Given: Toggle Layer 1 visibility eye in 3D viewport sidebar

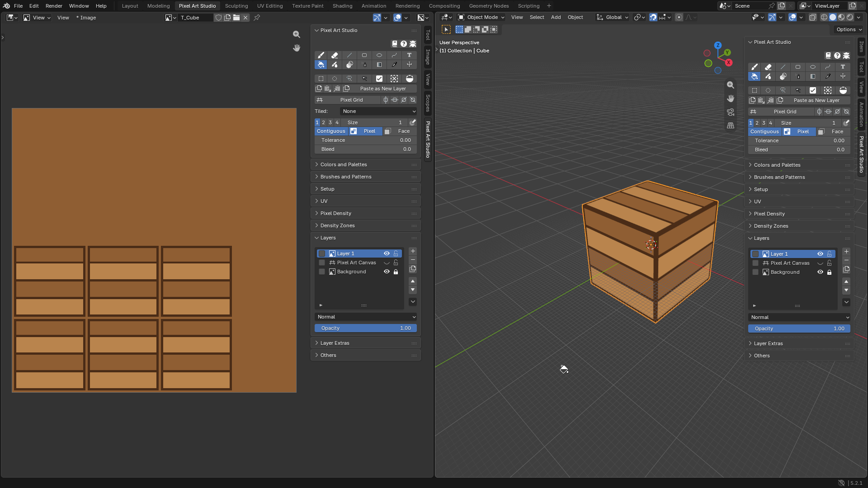Looking at the screenshot, I should 820,254.
